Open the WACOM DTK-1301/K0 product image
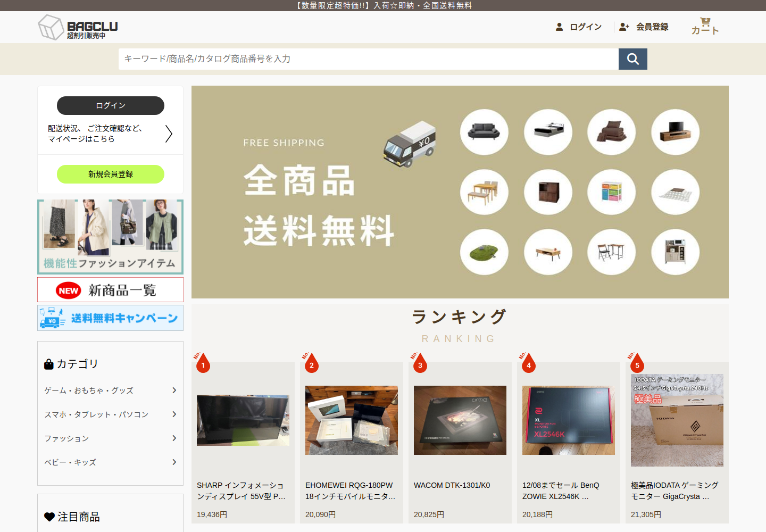 (x=460, y=420)
